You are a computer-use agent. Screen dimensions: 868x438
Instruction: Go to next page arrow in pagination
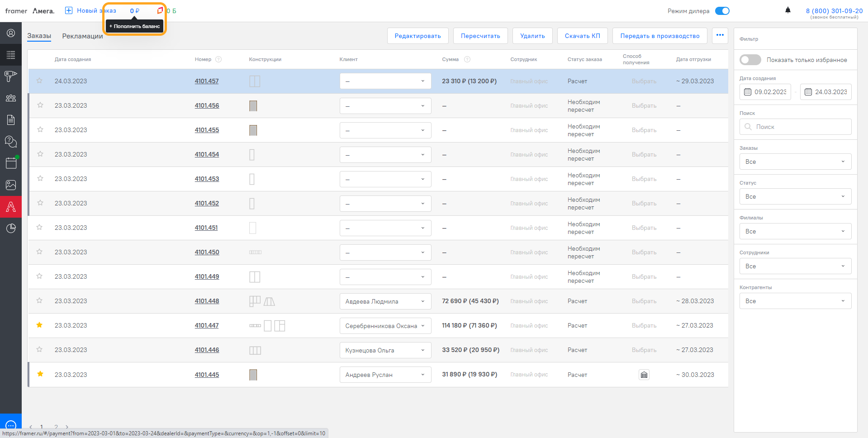coord(67,427)
